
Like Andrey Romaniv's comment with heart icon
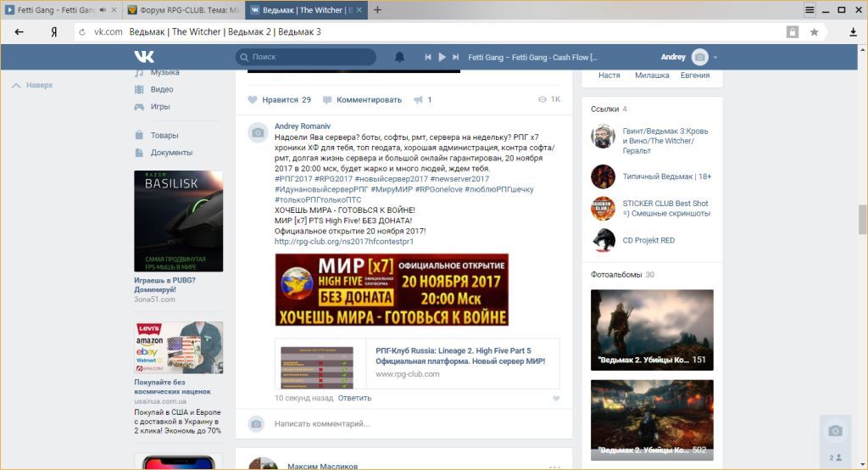[556, 398]
